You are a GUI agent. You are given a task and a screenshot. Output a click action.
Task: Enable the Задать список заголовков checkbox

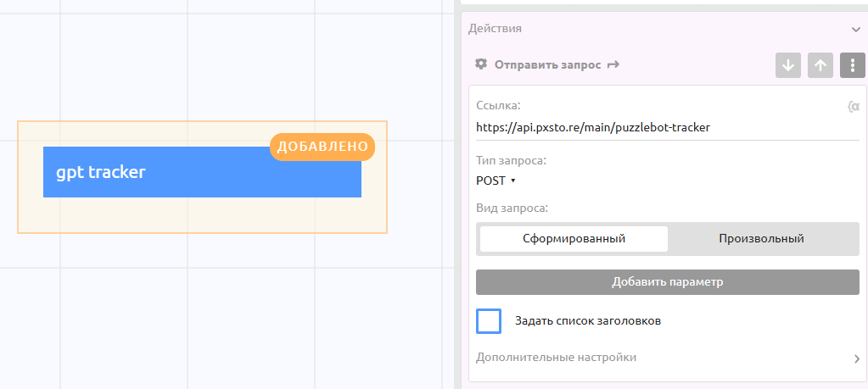(489, 321)
